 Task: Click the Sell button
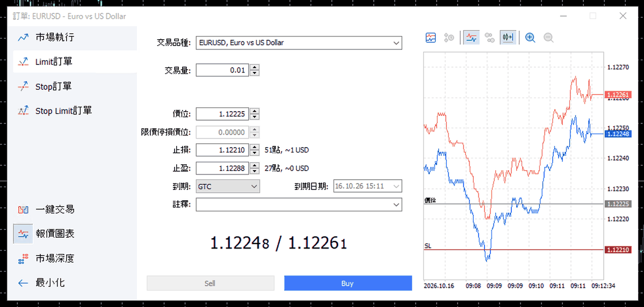tap(211, 283)
